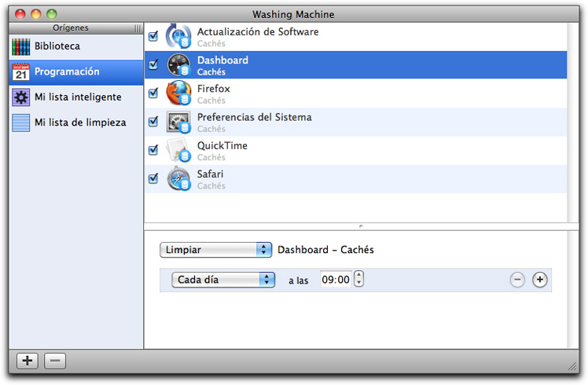Click the window resize grip corner
This screenshot has height=385, width=588.
(572, 366)
